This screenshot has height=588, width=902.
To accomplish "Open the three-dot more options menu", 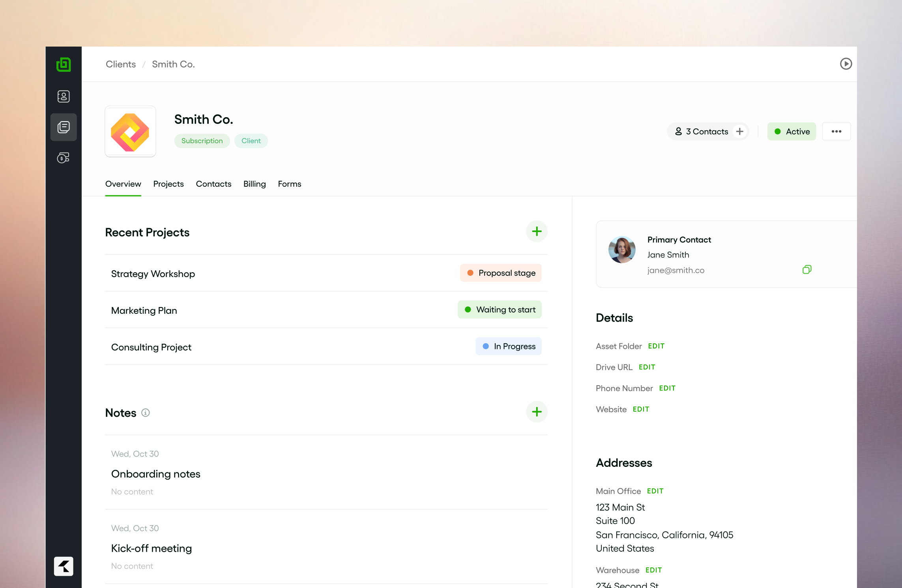I will [836, 131].
